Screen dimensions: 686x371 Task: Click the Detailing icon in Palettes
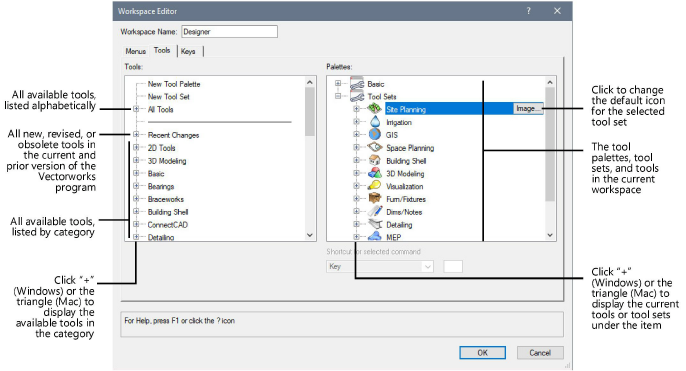pyautogui.click(x=375, y=224)
